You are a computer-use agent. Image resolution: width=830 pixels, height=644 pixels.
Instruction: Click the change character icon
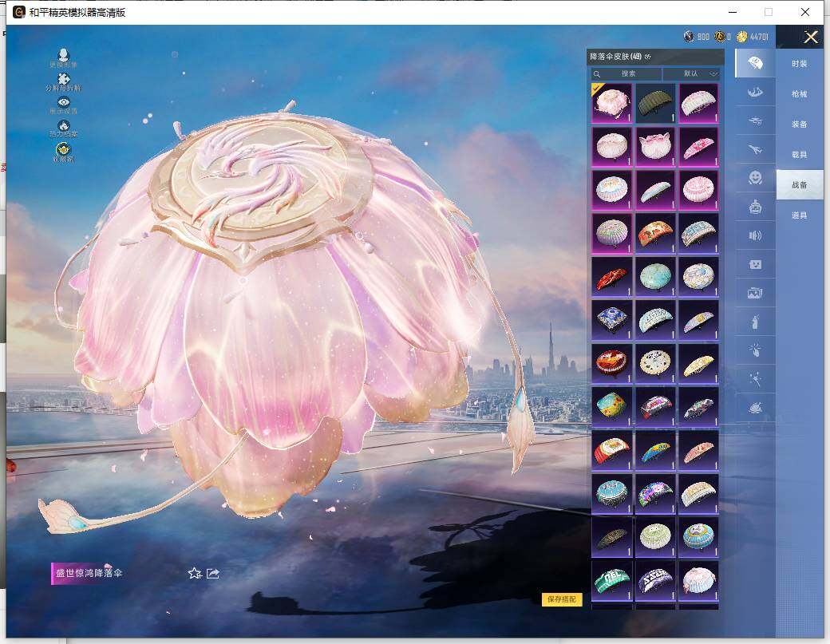click(64, 57)
